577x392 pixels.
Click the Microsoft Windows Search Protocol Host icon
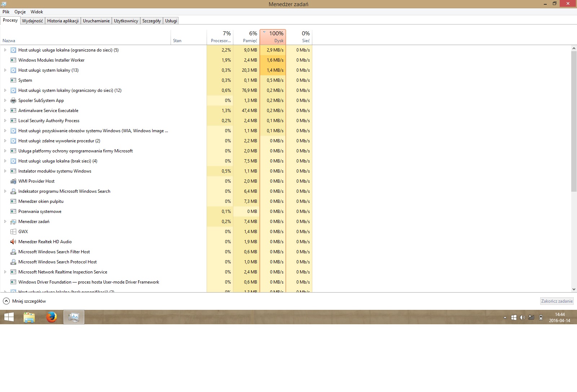[13, 262]
